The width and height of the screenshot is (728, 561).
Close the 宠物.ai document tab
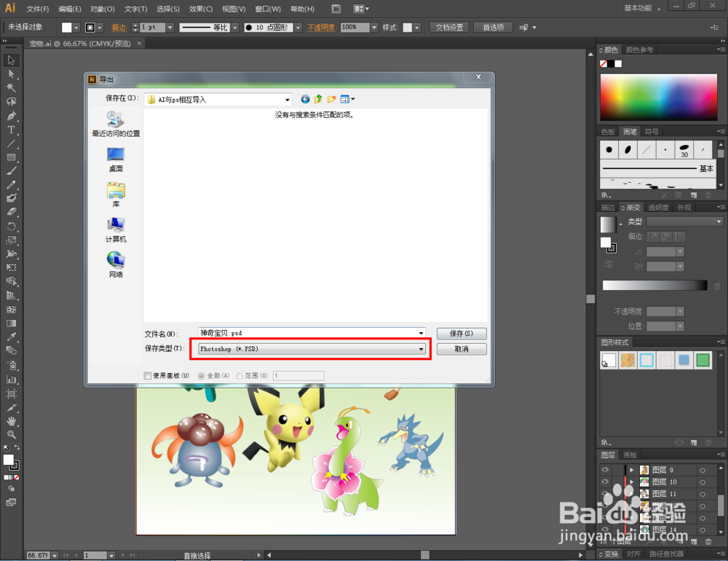(139, 43)
